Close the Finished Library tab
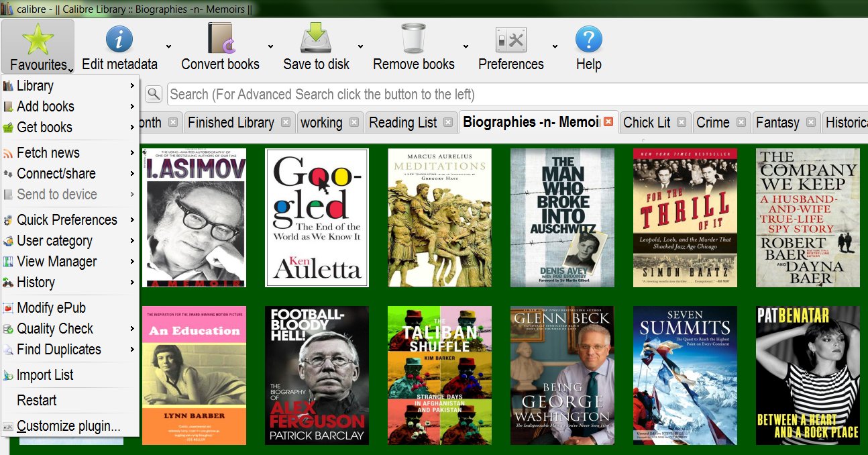This screenshot has width=868, height=455. pos(286,122)
